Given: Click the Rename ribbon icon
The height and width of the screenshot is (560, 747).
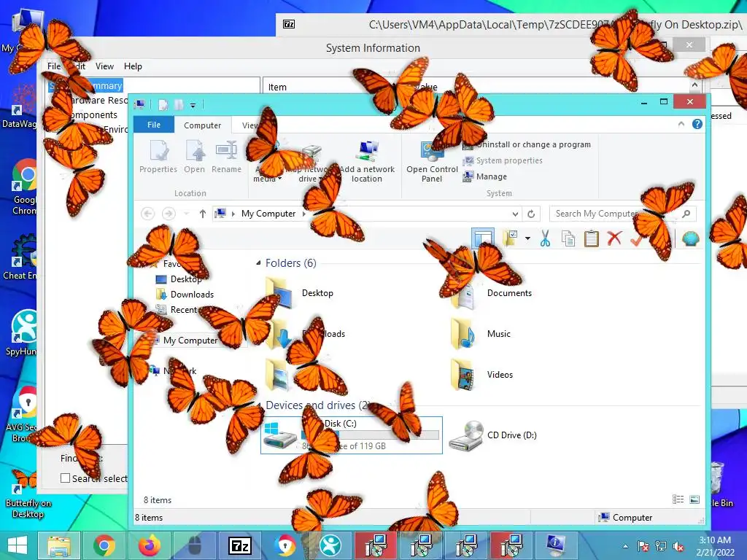Looking at the screenshot, I should coord(226,157).
